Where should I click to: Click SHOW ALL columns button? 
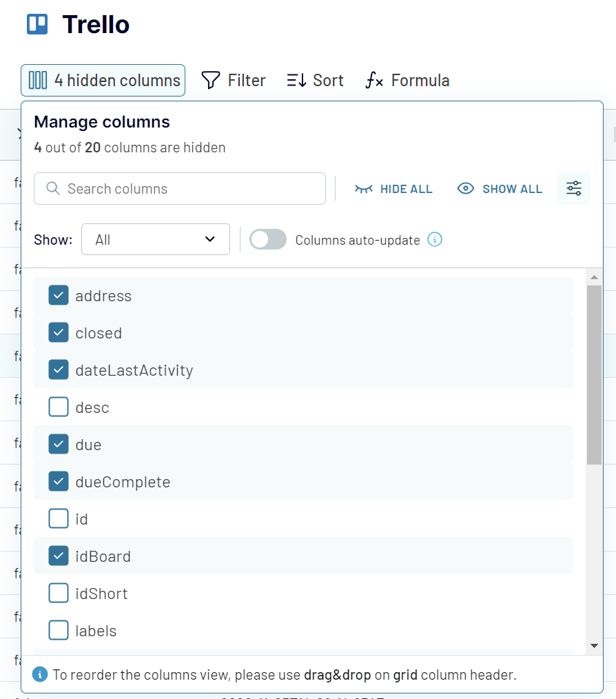500,189
